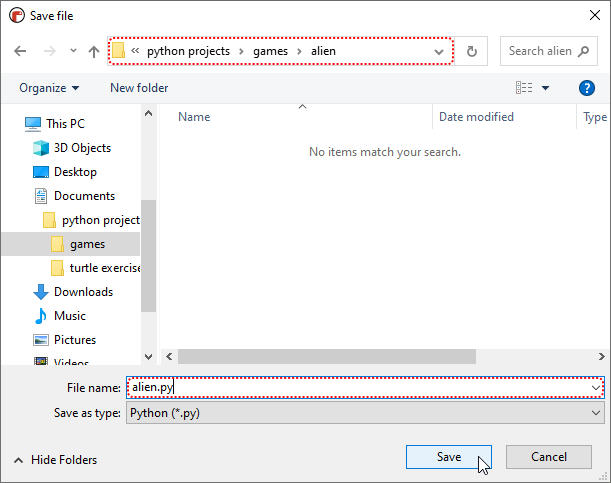This screenshot has width=611, height=483.
Task: Open Desktop in navigation pane
Action: click(x=75, y=172)
